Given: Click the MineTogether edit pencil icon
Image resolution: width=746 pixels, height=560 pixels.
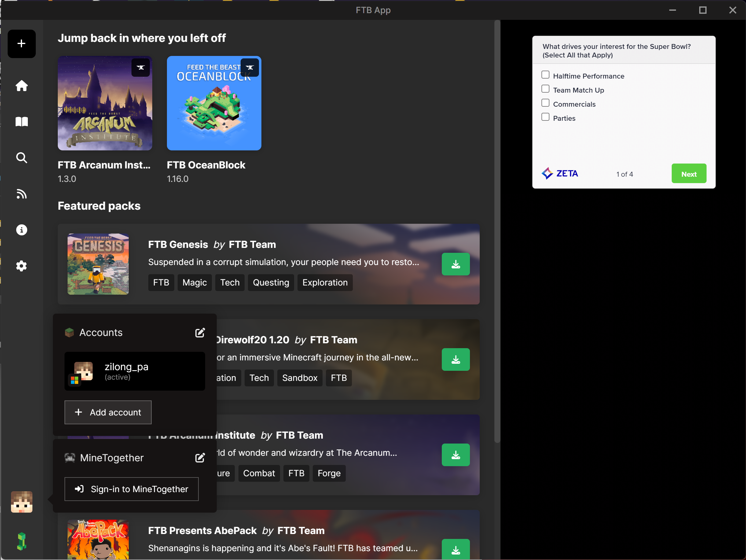Looking at the screenshot, I should 200,458.
